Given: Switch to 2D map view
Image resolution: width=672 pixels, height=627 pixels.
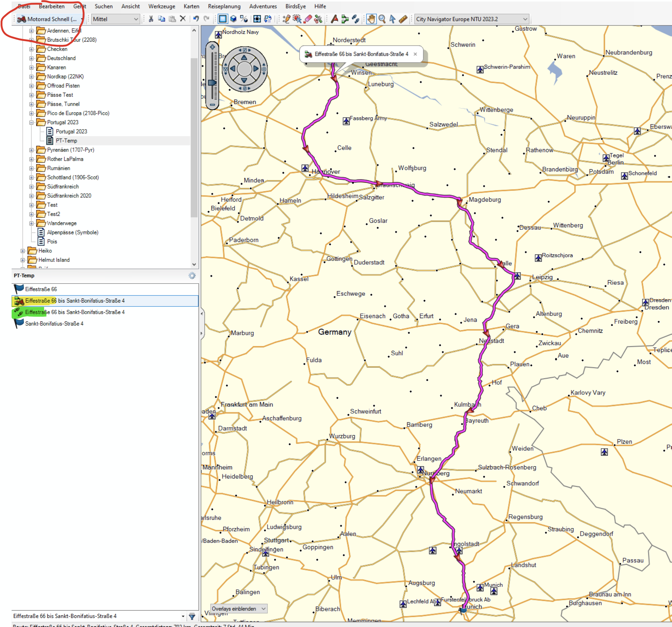Looking at the screenshot, I should pos(222,19).
